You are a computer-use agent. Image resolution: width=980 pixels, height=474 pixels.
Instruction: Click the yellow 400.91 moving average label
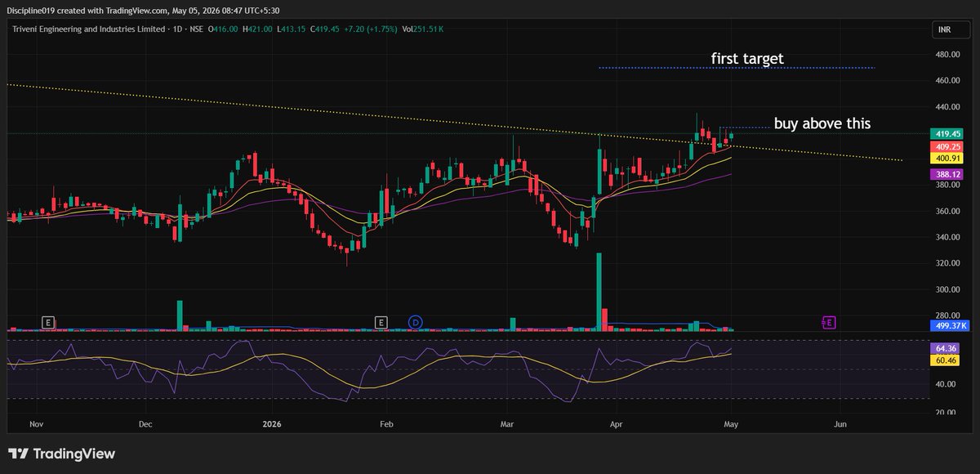pyautogui.click(x=948, y=158)
